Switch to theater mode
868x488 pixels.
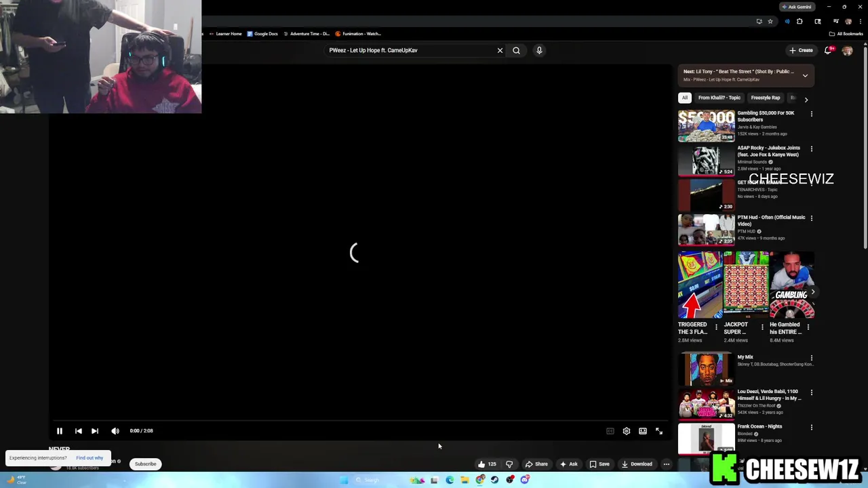643,431
